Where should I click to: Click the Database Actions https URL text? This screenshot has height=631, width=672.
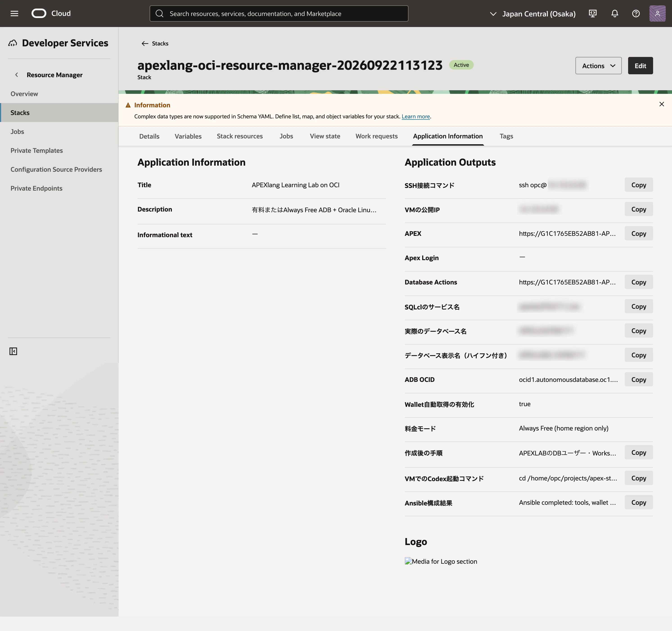pyautogui.click(x=567, y=282)
